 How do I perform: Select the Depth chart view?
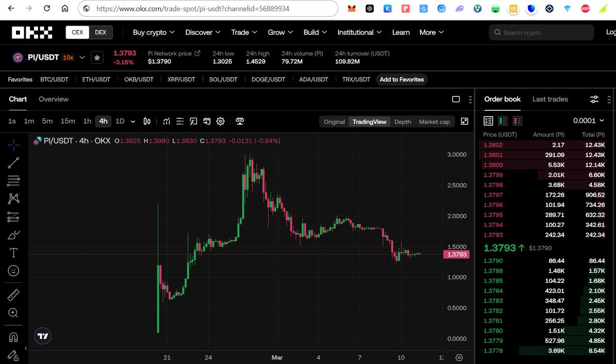click(x=402, y=122)
